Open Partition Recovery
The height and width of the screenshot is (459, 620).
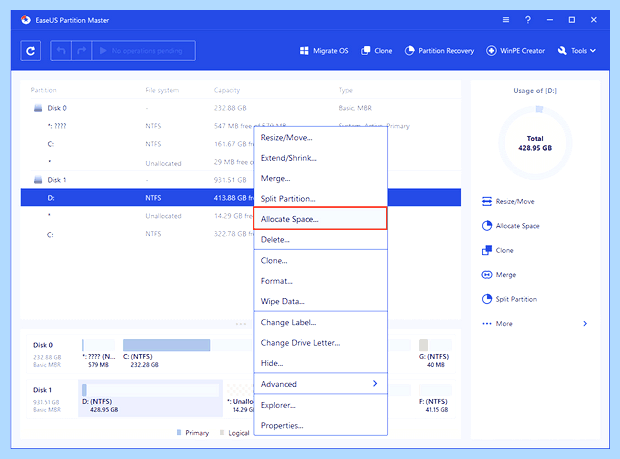[x=439, y=51]
